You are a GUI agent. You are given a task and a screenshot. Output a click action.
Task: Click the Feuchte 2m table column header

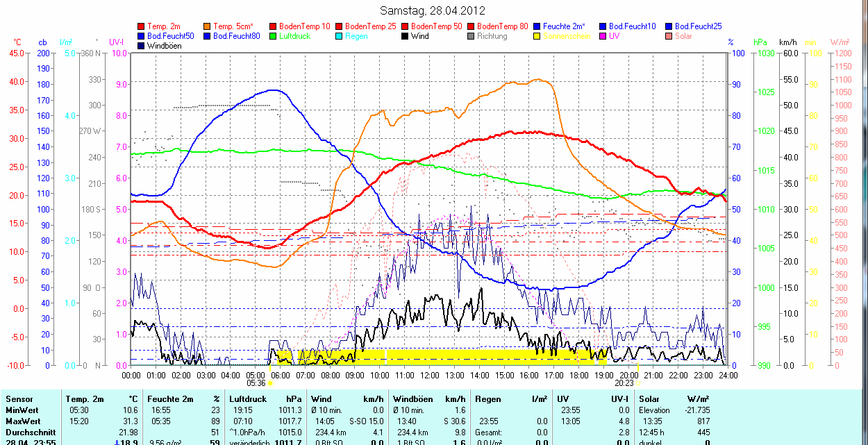[183, 399]
